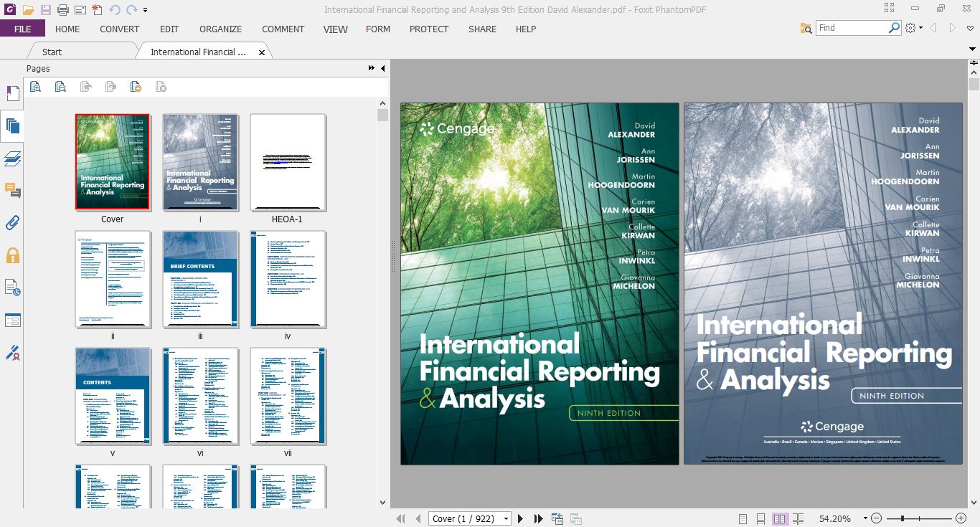Select the VIEW ribbon tab
Screen dimensions: 980x527
pyautogui.click(x=335, y=29)
